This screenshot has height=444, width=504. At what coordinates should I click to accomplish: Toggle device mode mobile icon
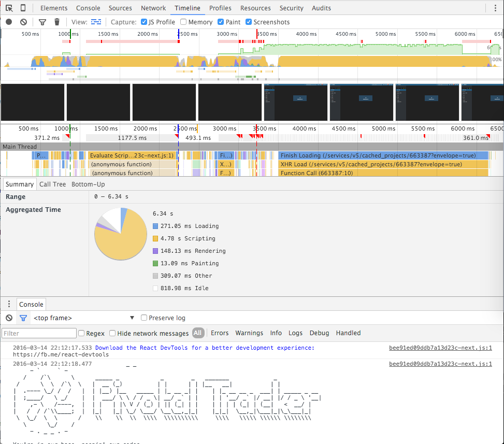(23, 8)
